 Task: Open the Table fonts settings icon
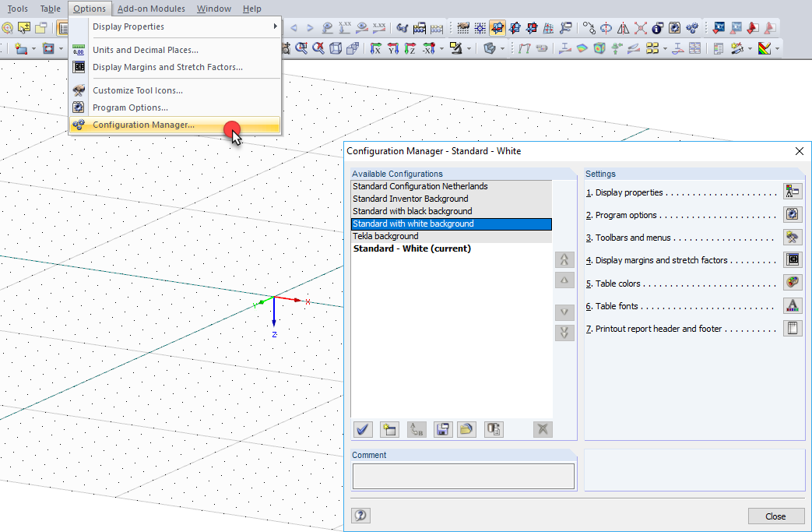coord(793,305)
